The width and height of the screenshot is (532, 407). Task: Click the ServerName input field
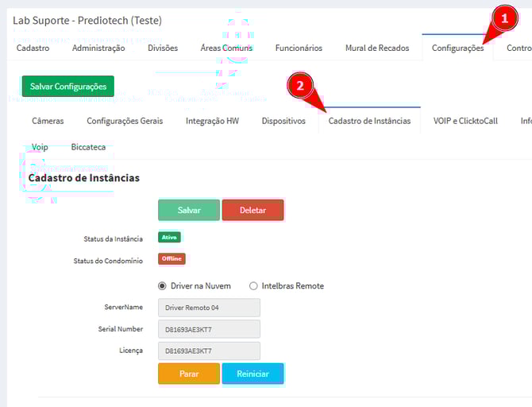click(209, 307)
